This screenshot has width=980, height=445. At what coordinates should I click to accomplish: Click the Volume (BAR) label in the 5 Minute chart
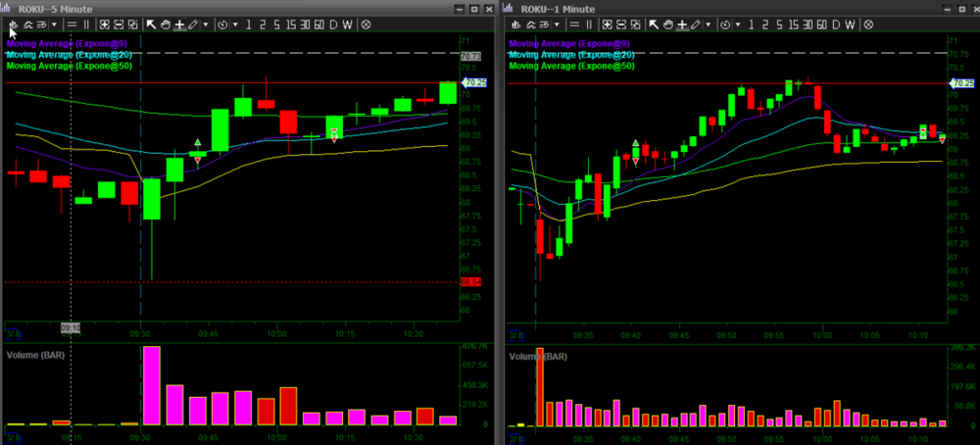pos(35,353)
